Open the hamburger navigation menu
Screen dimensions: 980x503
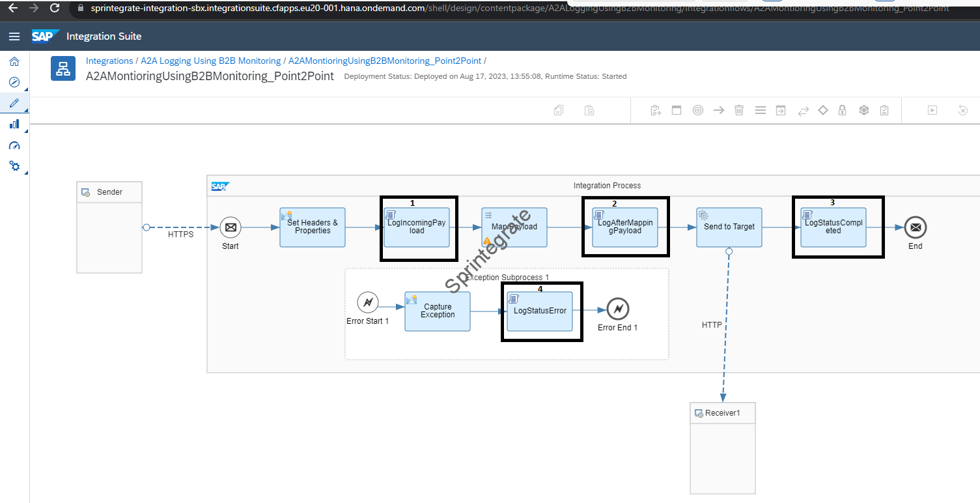coord(14,36)
